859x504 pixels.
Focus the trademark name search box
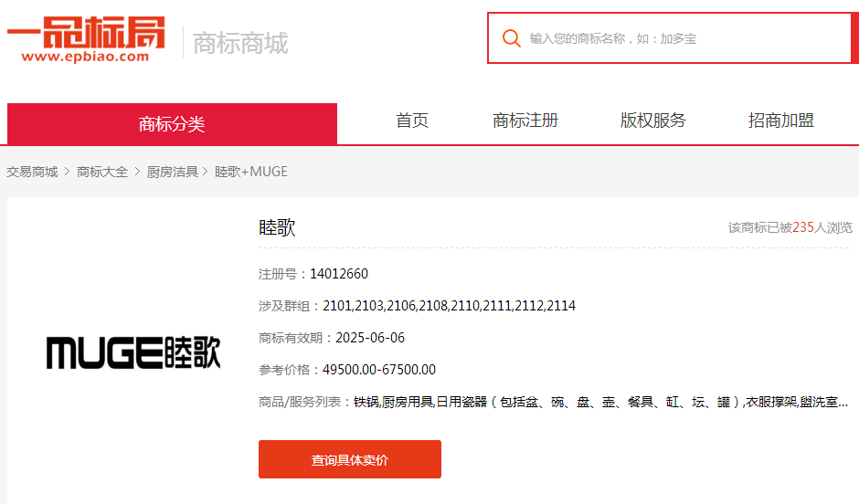[676, 38]
